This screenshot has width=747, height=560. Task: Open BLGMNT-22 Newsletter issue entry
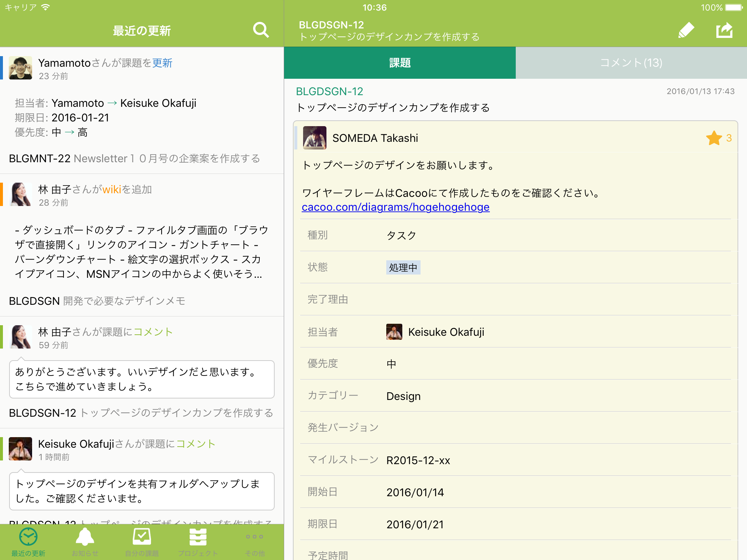click(x=135, y=159)
